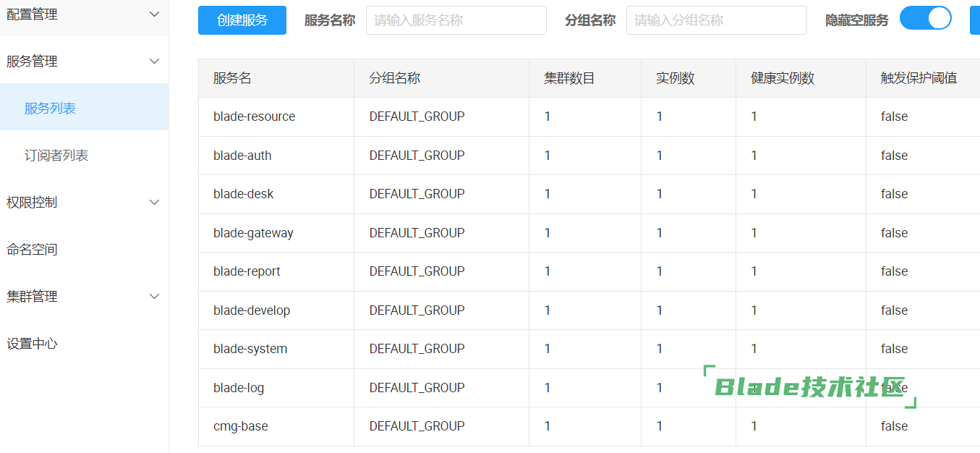
Task: Open the 集群管理 sidebar menu
Action: pos(84,297)
